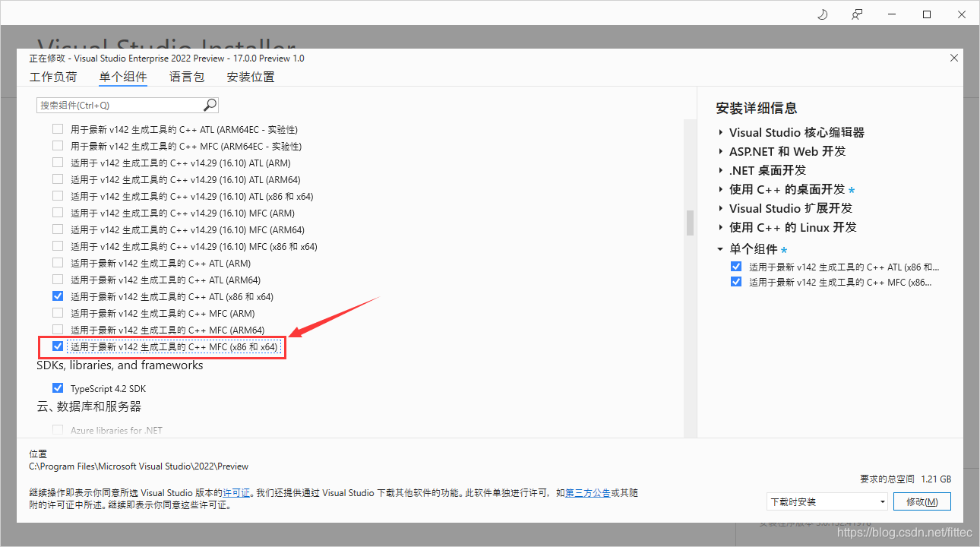Check latest v142 C++ ATL (ARM64)

tap(58, 280)
